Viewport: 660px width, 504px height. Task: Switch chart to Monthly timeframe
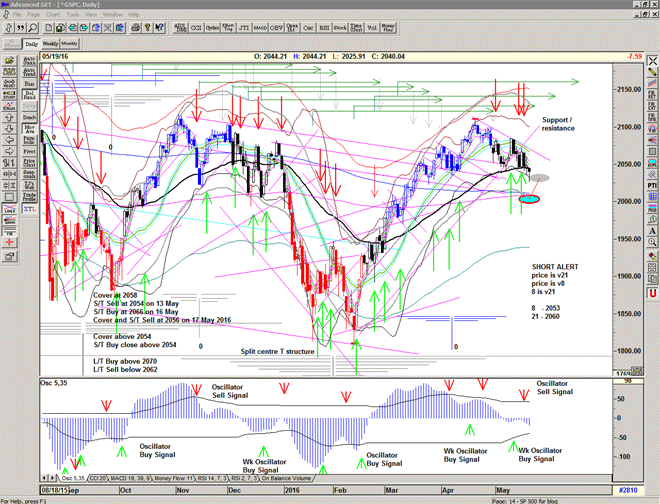point(70,45)
